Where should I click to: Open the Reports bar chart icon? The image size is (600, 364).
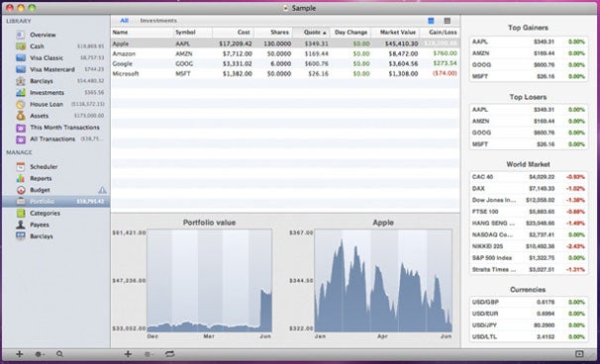coord(21,179)
